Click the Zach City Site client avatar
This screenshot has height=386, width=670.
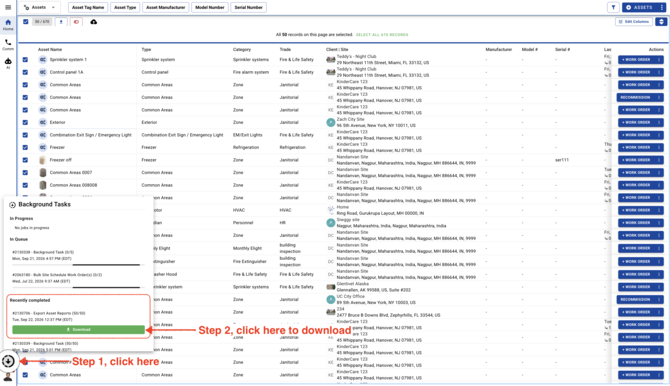[x=330, y=122]
